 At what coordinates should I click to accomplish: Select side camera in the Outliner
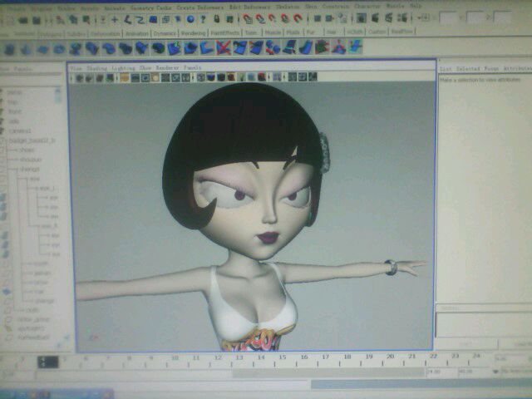(x=14, y=121)
